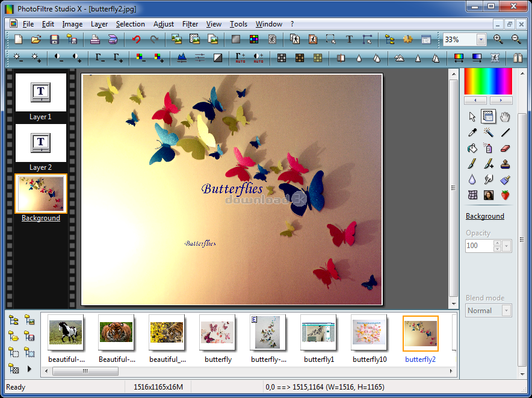Open the Layer menu

pyautogui.click(x=99, y=24)
